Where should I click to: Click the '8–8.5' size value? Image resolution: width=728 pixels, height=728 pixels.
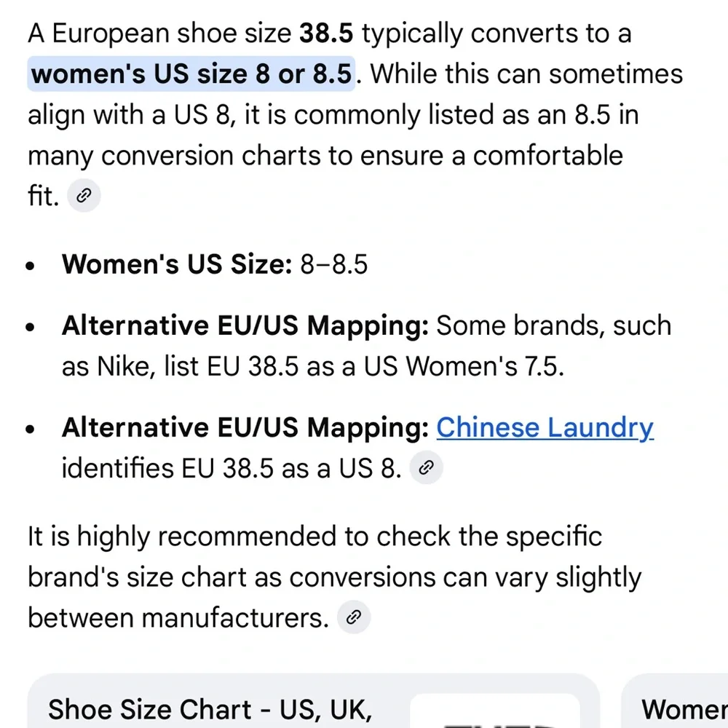tap(334, 264)
